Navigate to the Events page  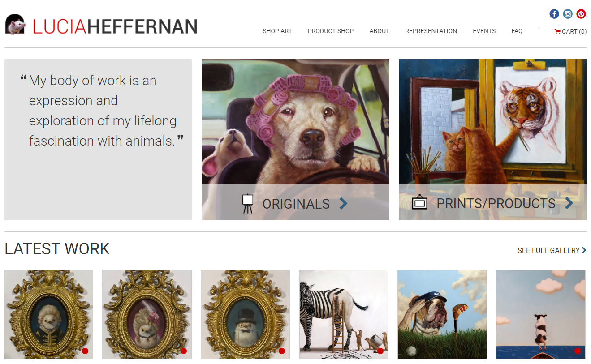[484, 31]
